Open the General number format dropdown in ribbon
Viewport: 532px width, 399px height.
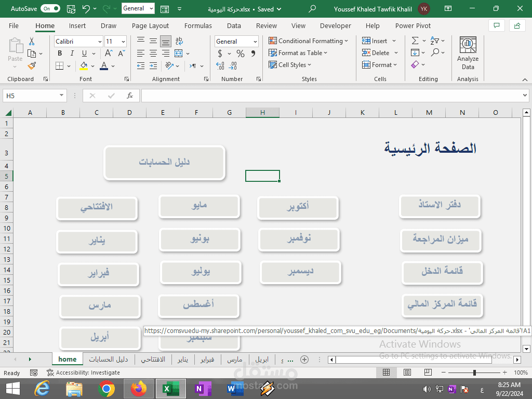255,42
